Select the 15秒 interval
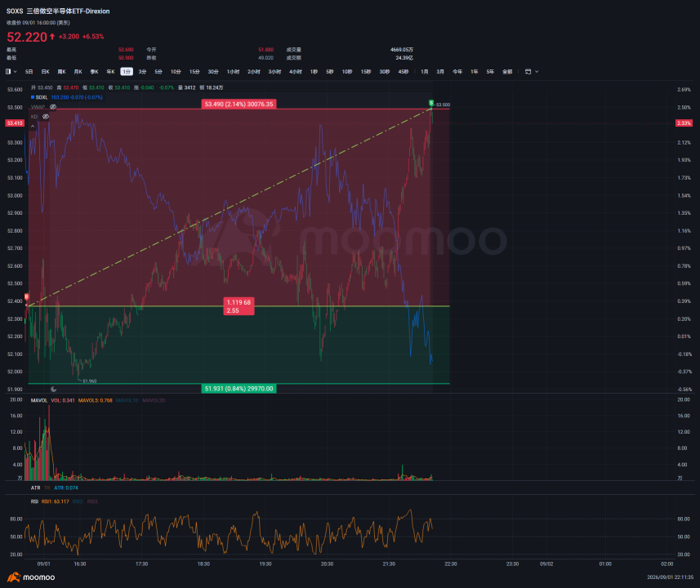The height and width of the screenshot is (588, 700). click(366, 71)
